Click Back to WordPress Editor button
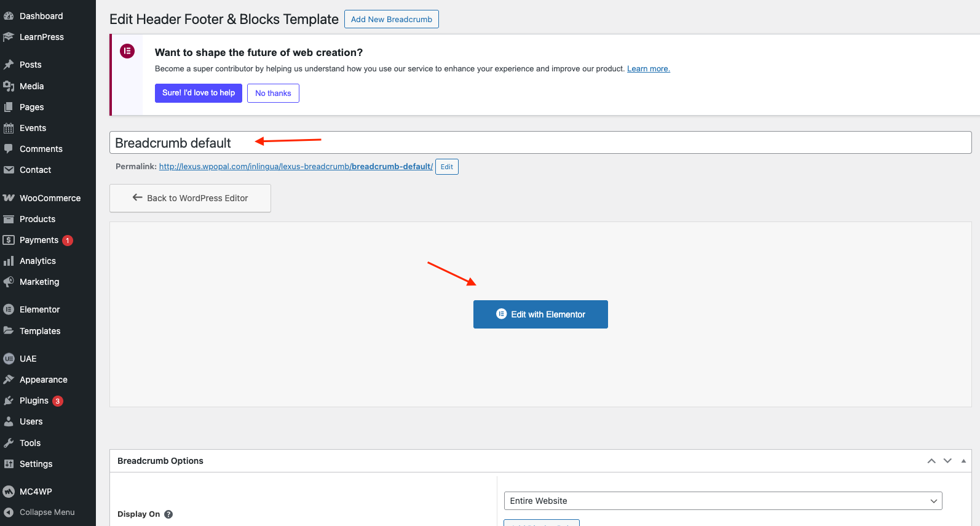The height and width of the screenshot is (526, 980). point(190,198)
